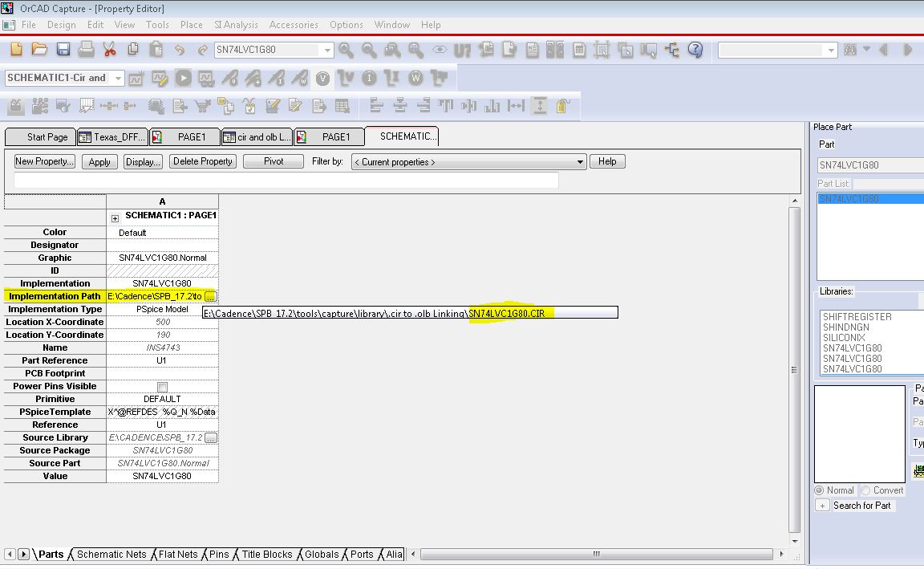Enable bias power display W icon
The height and width of the screenshot is (569, 924).
tap(416, 78)
